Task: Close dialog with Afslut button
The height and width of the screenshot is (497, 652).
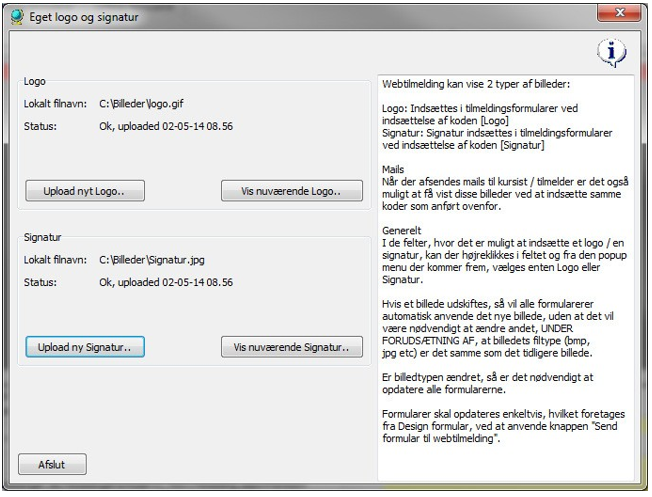Action: (x=52, y=464)
